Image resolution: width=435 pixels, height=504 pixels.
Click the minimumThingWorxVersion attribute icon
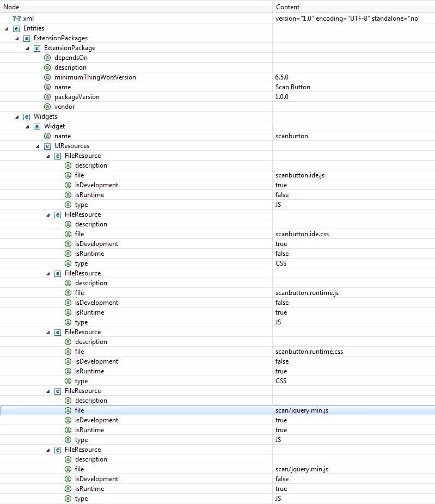(x=47, y=77)
